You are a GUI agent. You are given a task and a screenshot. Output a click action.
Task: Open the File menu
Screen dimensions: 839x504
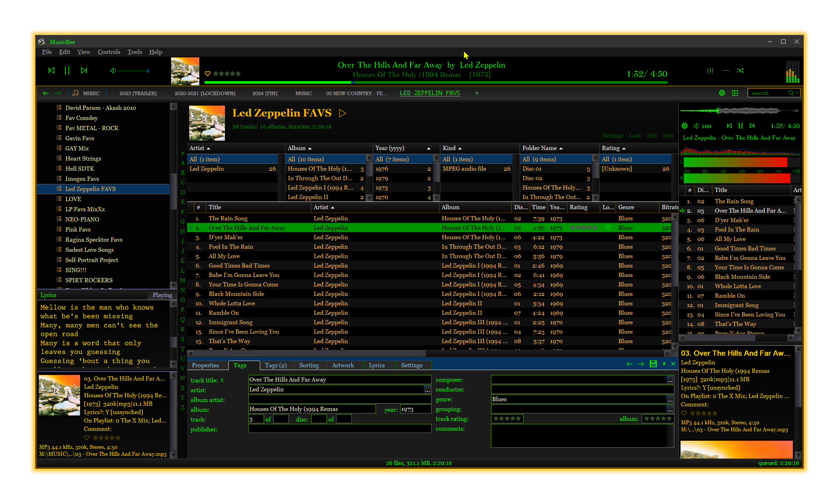pyautogui.click(x=47, y=52)
